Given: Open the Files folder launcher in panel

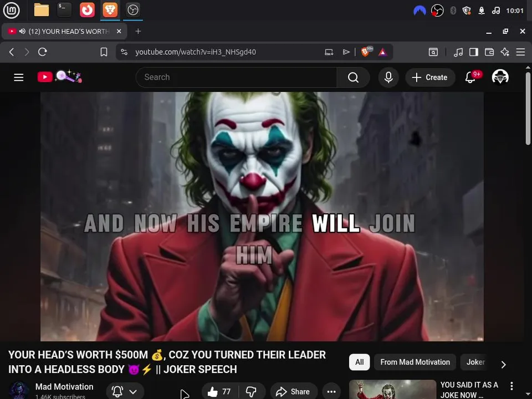Looking at the screenshot, I should tap(42, 10).
